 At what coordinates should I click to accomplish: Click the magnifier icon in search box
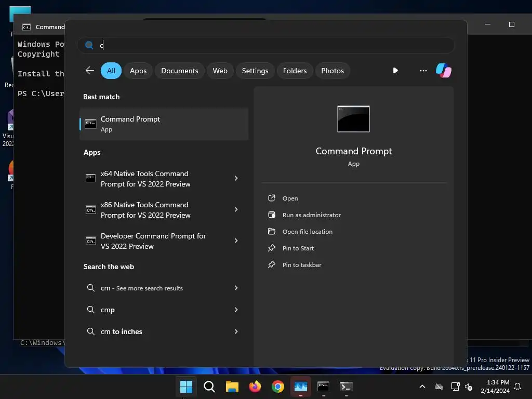pos(89,45)
